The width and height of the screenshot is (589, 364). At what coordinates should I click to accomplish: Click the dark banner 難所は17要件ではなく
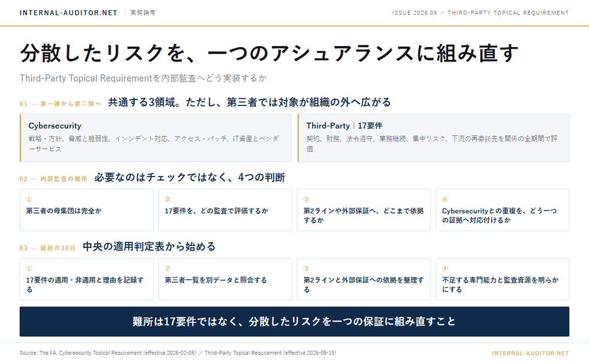[294, 321]
